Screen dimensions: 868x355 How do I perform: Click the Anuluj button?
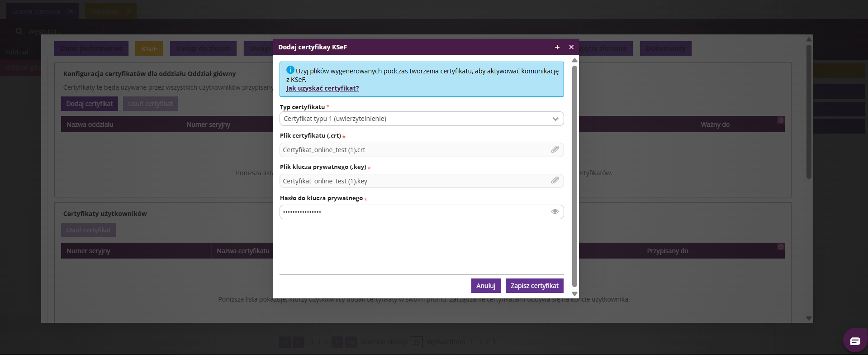(486, 286)
